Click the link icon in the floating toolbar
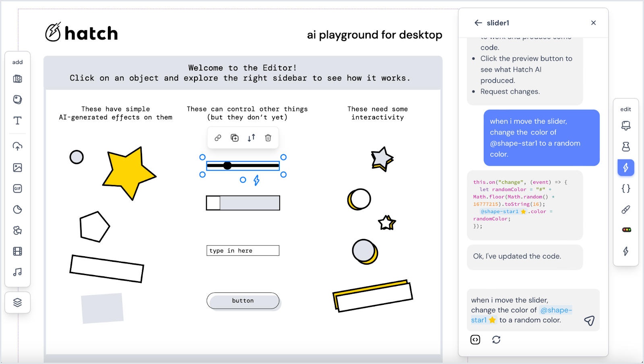The height and width of the screenshot is (364, 644). point(218,138)
